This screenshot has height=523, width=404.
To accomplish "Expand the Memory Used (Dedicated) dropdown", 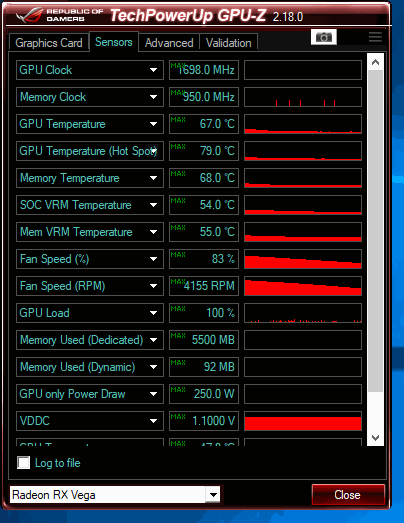I will [153, 340].
